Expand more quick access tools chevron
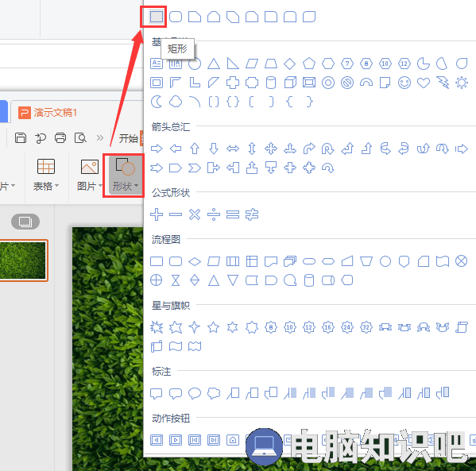The height and width of the screenshot is (471, 476). (x=100, y=137)
